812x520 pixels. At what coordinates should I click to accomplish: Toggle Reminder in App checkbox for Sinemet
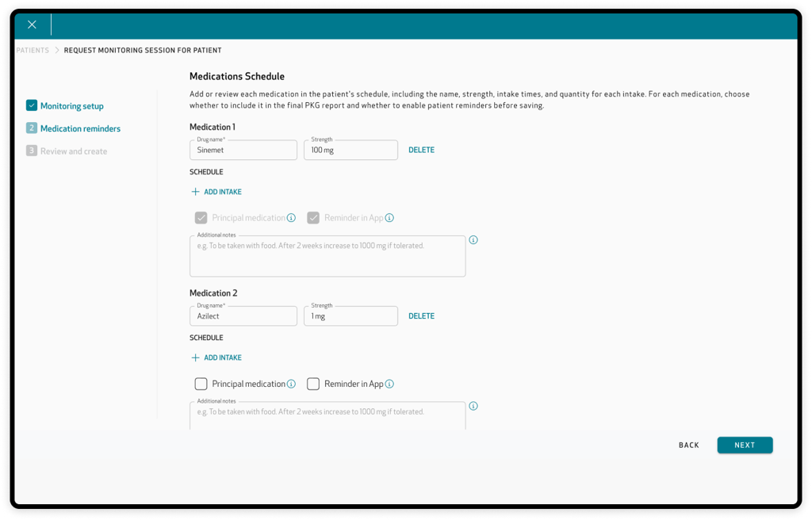[313, 218]
